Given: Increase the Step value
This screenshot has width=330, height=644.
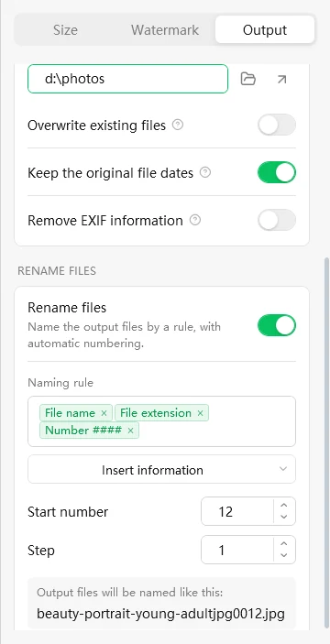Looking at the screenshot, I should click(283, 543).
